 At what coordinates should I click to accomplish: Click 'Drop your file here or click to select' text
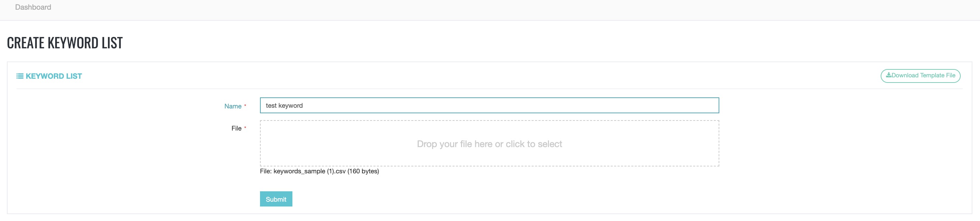click(489, 144)
